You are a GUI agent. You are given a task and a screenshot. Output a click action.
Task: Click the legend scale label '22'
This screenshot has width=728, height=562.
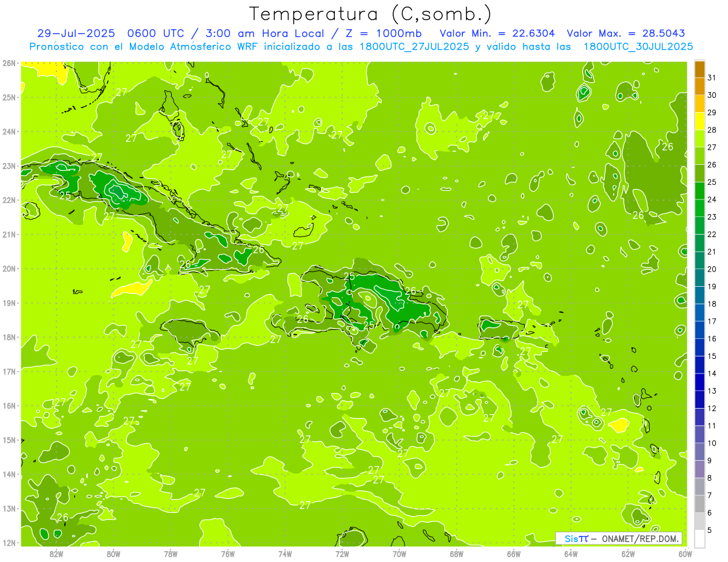pos(712,235)
